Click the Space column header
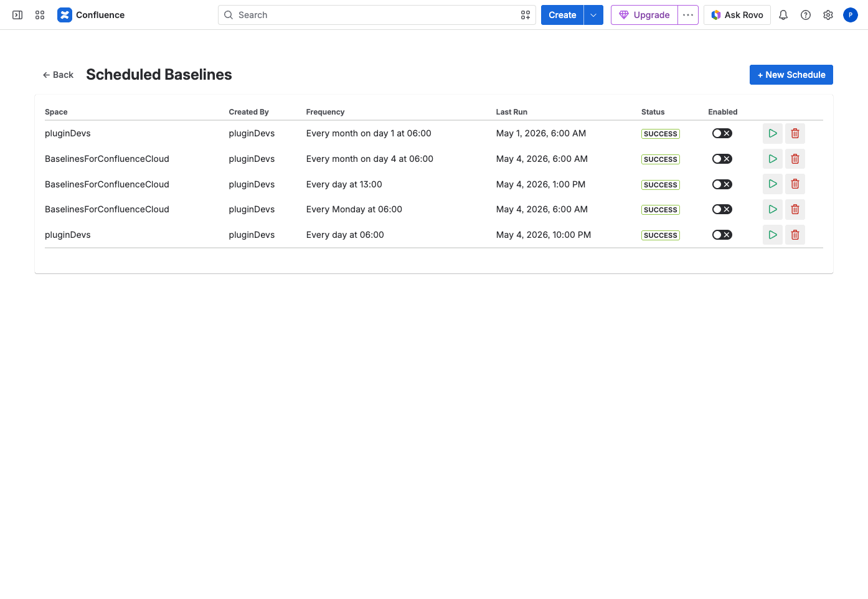This screenshot has width=868, height=599. (x=56, y=112)
